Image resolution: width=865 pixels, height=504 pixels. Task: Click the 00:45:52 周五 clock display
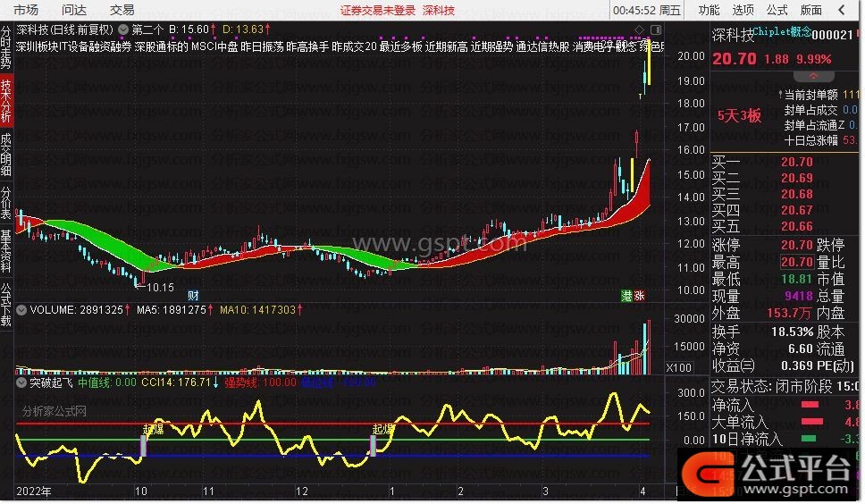point(647,11)
